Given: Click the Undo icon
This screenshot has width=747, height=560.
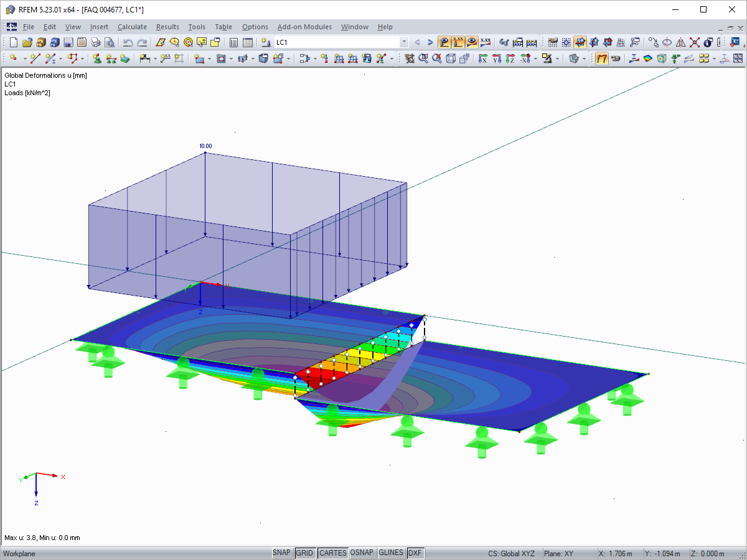Looking at the screenshot, I should click(x=126, y=42).
